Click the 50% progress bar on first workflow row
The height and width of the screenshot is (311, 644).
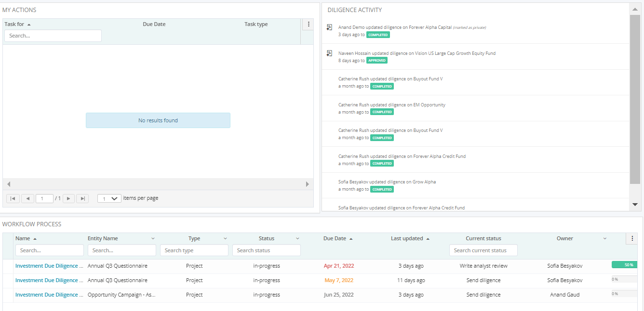(x=624, y=264)
